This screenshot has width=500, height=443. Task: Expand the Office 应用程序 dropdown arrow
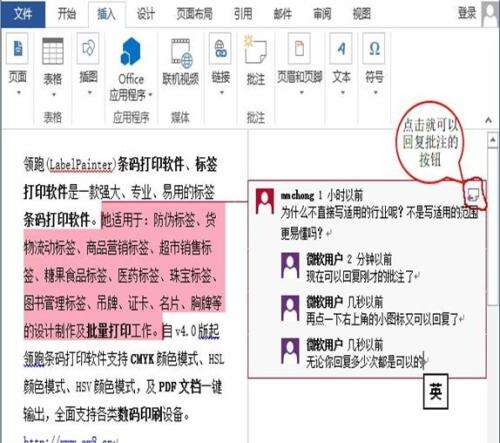pos(150,95)
